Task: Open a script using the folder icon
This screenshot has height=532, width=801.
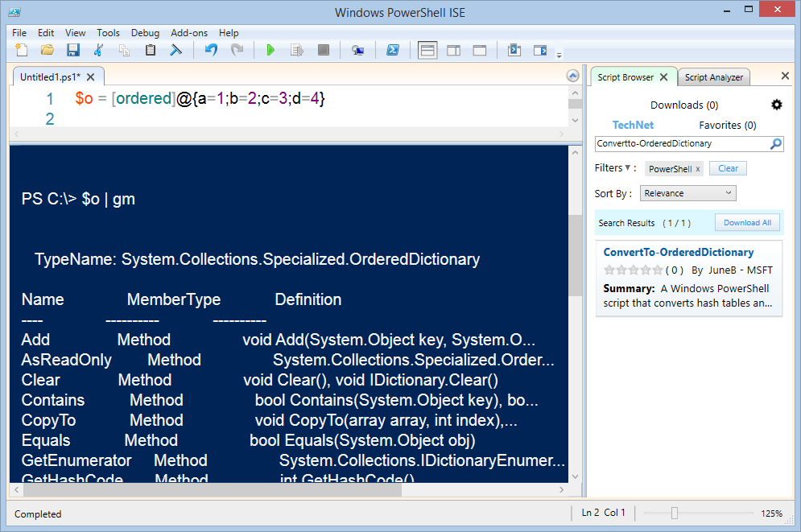Action: pyautogui.click(x=47, y=50)
